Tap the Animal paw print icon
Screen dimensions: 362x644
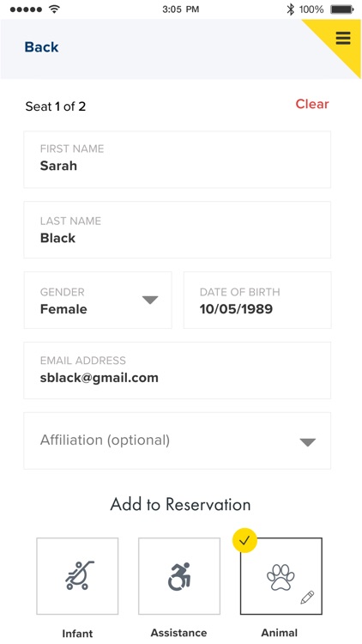[x=281, y=577]
